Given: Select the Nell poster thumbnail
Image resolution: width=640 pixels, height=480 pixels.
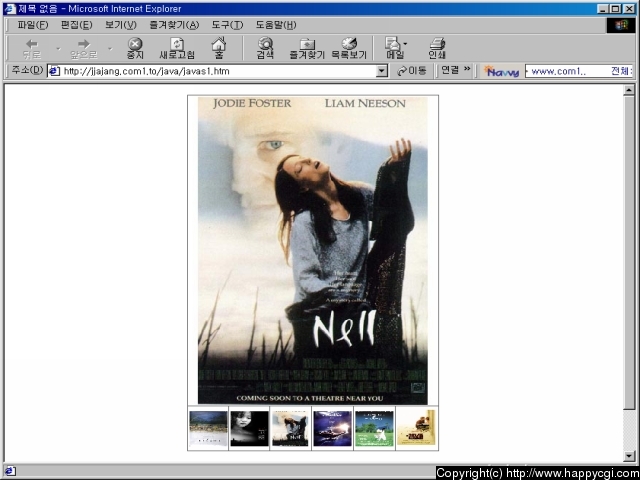Looking at the screenshot, I should pyautogui.click(x=290, y=428).
